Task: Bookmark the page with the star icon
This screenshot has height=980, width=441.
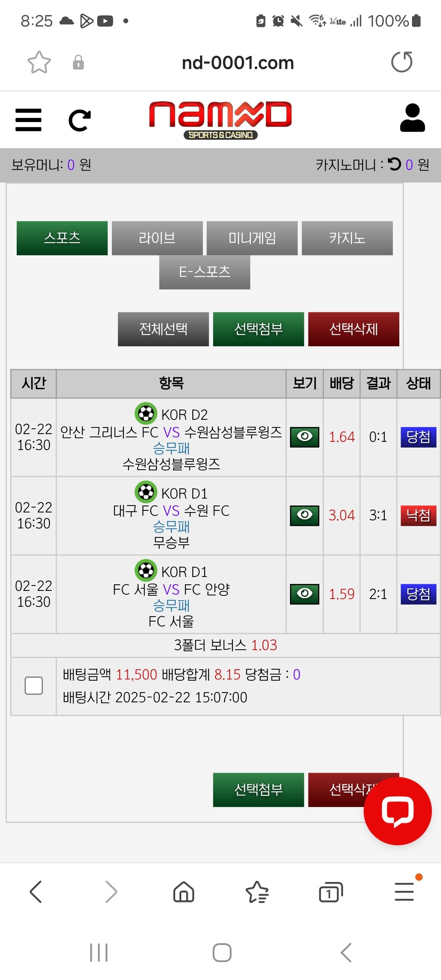Action: tap(39, 62)
